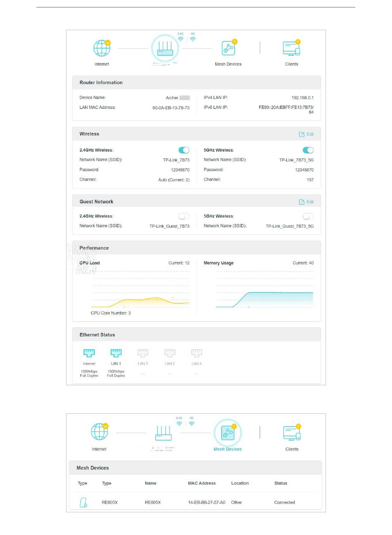Click the Connected status in mesh table
The width and height of the screenshot is (392, 535).
point(285,502)
